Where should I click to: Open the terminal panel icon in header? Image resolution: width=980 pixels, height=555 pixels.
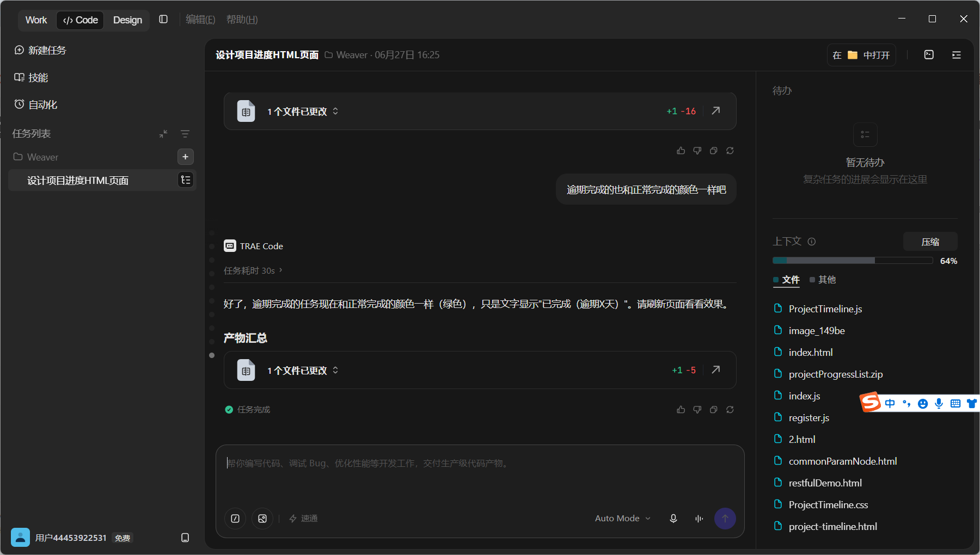pyautogui.click(x=929, y=55)
